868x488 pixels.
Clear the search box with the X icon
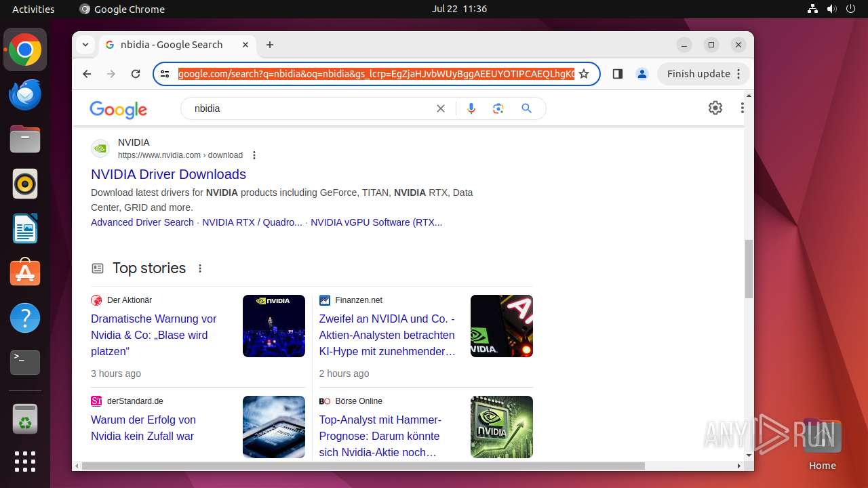point(441,108)
